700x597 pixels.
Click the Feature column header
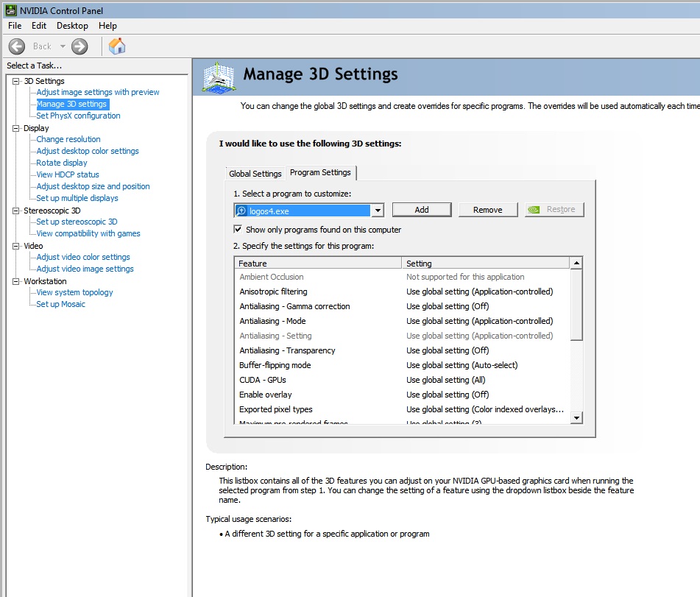click(318, 263)
